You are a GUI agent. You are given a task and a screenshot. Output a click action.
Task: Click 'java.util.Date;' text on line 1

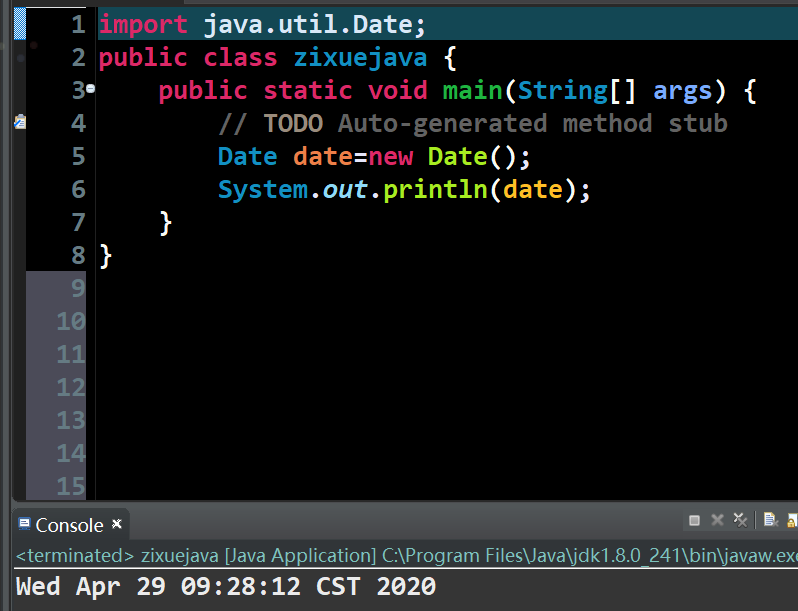(x=315, y=24)
